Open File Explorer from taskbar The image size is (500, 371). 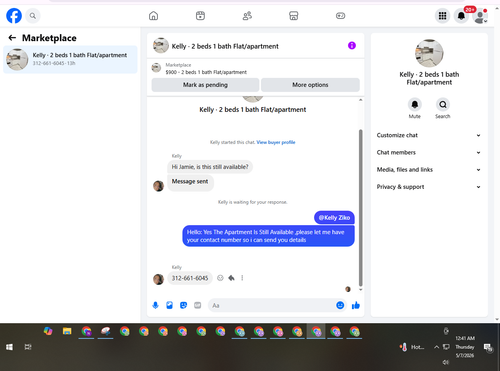pos(67,331)
